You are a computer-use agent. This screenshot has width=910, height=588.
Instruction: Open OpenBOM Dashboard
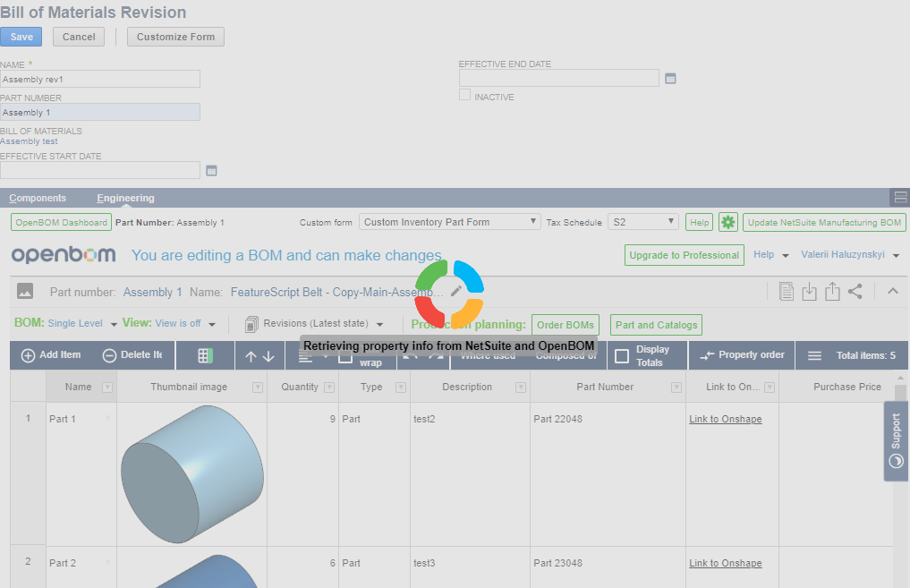[62, 222]
